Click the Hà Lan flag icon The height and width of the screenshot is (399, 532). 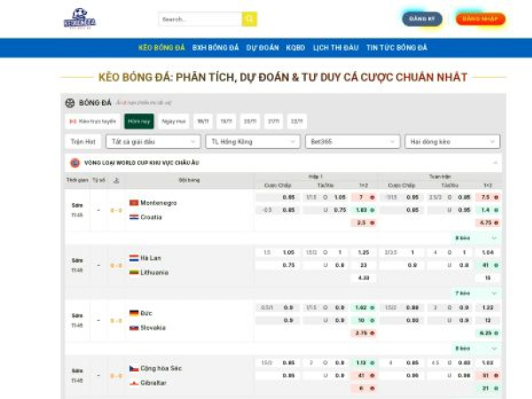coord(134,258)
